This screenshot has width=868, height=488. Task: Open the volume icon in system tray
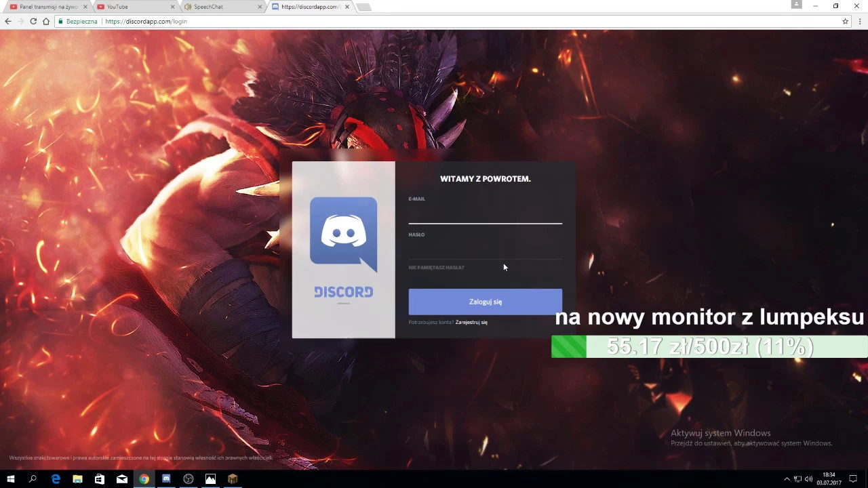click(808, 479)
